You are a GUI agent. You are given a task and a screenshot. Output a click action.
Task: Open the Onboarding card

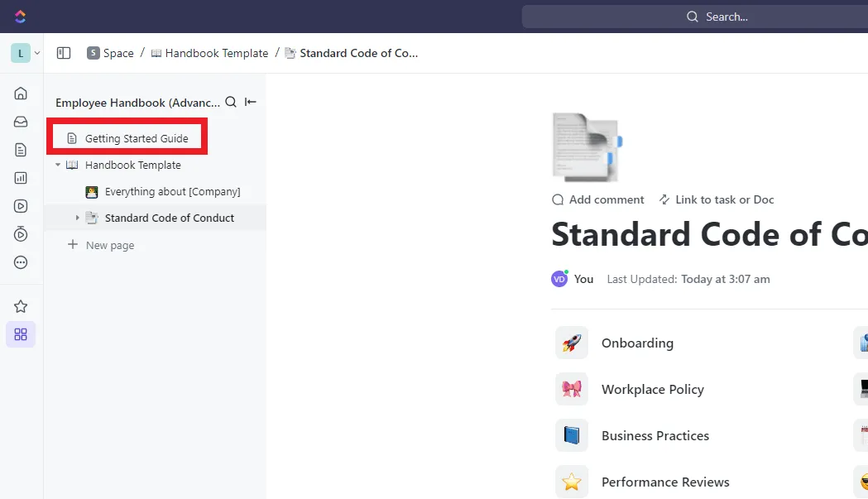pos(638,343)
